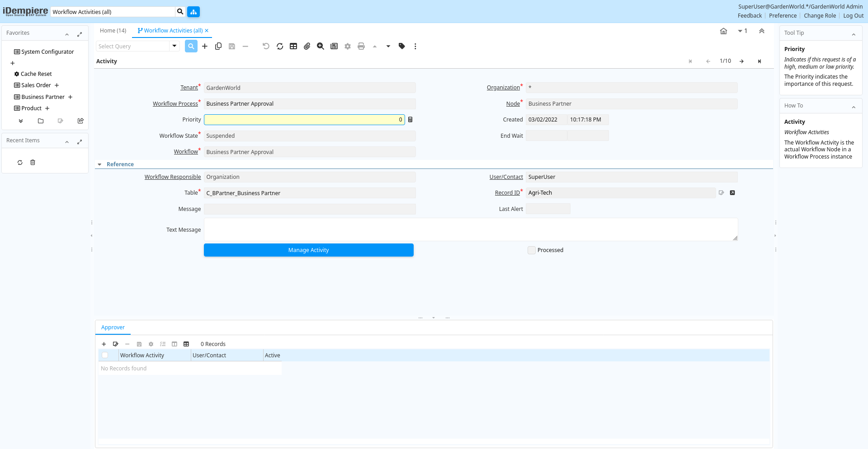Screen dimensions: 868x449
Task: Click the Refresh record icon
Action: (280, 46)
